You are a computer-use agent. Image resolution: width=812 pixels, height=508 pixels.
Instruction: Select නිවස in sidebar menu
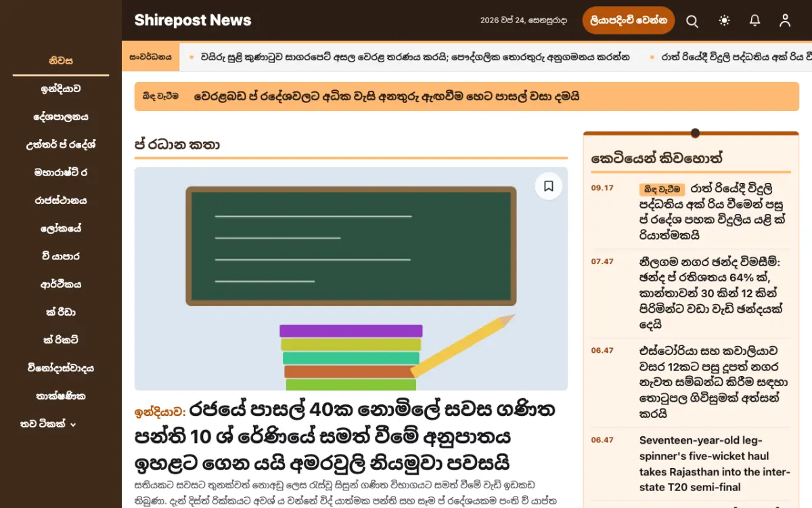(61, 61)
